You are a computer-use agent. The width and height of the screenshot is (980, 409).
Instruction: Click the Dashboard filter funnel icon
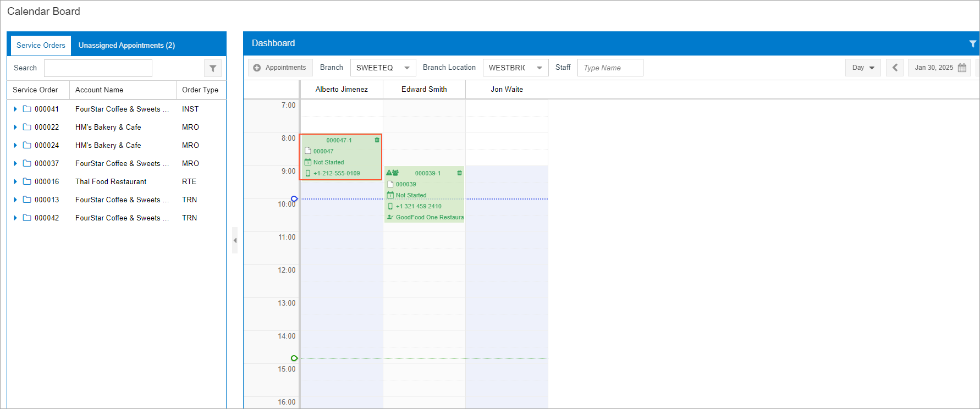pyautogui.click(x=972, y=44)
